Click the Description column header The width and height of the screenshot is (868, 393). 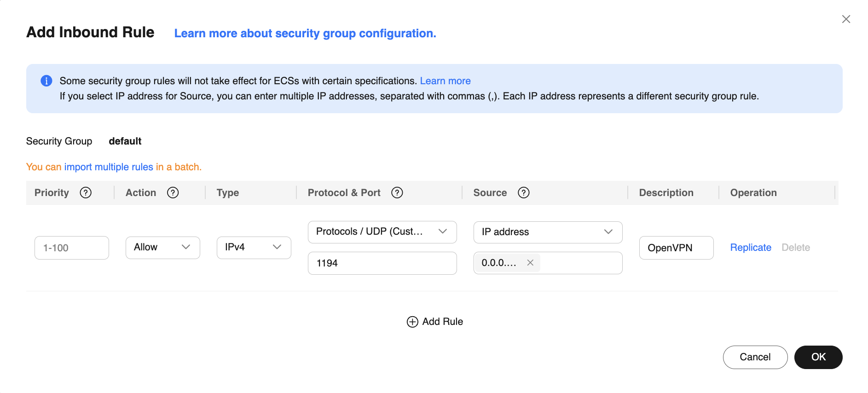point(666,193)
